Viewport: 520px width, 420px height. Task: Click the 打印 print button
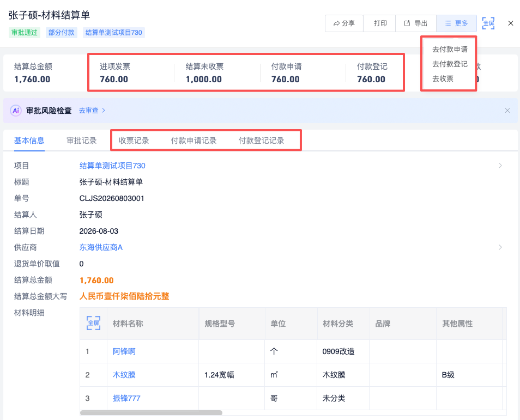(x=380, y=23)
